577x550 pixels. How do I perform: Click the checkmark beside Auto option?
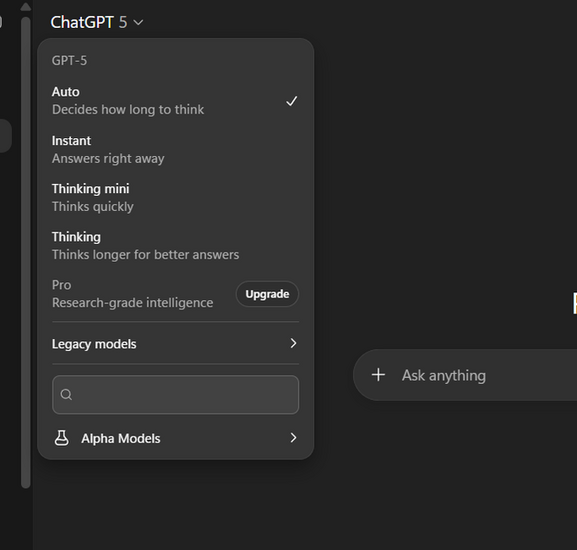(291, 101)
